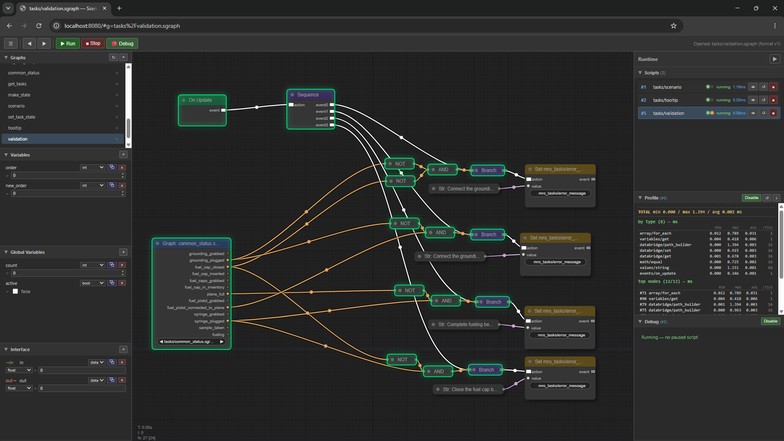Viewport: 784px width, 441px height.
Task: Add a new variable
Action: click(x=123, y=155)
